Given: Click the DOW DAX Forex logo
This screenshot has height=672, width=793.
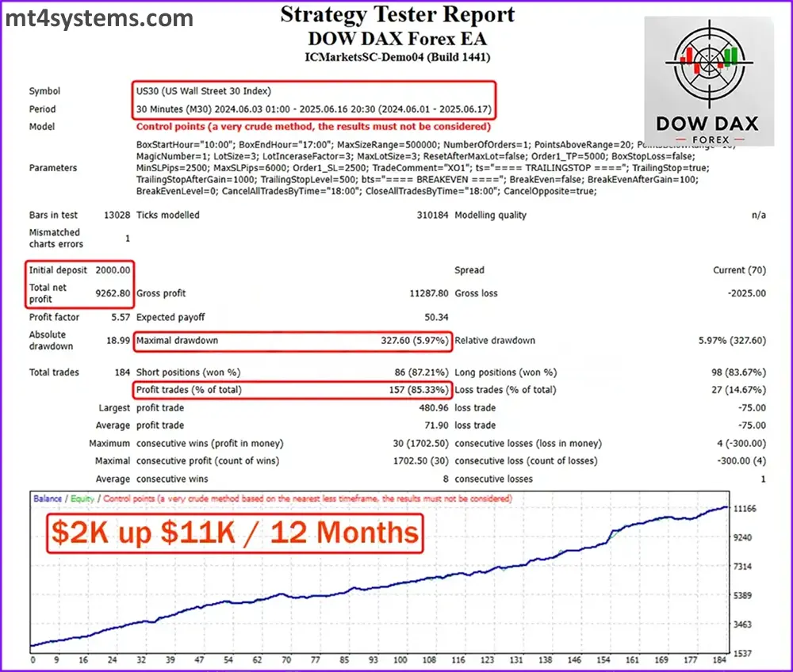Looking at the screenshot, I should [708, 82].
